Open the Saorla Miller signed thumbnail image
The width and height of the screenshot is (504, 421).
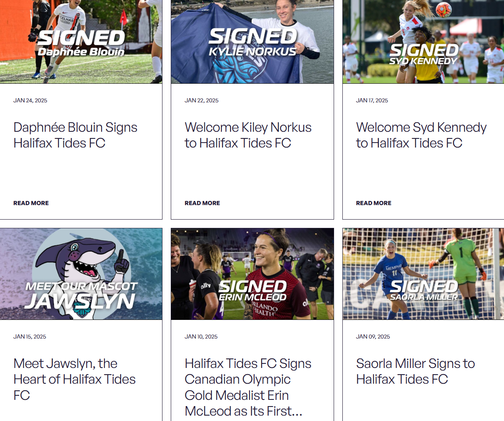click(x=423, y=274)
